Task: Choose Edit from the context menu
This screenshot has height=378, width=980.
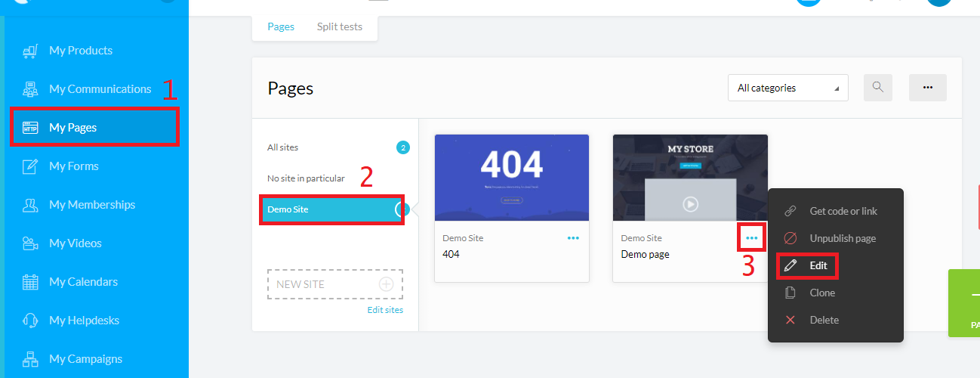Action: (x=836, y=265)
